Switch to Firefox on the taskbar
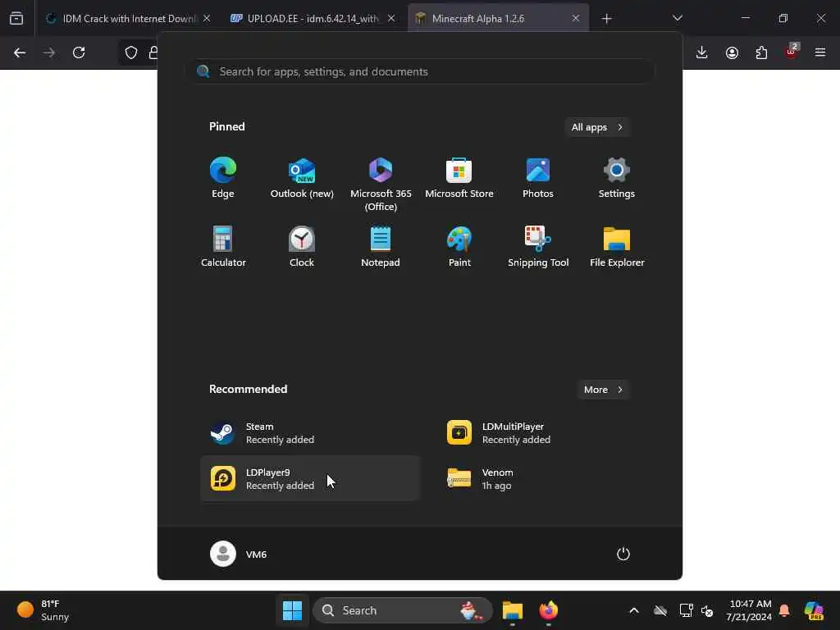This screenshot has height=630, width=840. click(x=548, y=610)
